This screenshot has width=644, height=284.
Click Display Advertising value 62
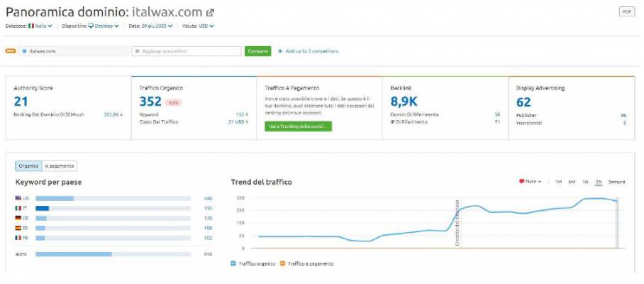[x=523, y=102]
